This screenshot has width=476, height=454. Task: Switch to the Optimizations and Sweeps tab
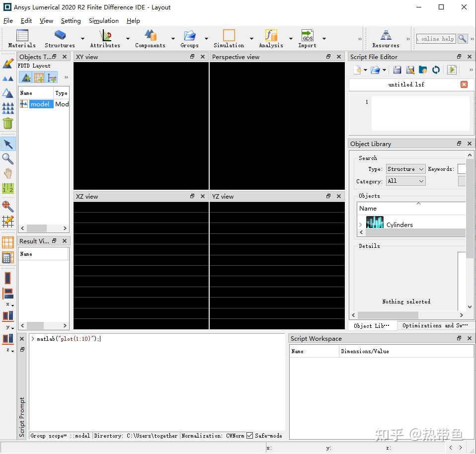[435, 325]
